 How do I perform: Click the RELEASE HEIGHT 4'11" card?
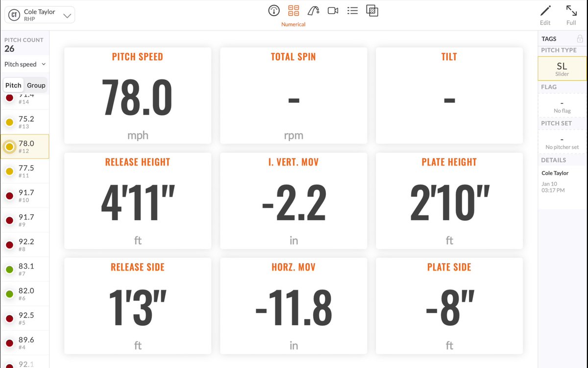[x=138, y=201]
